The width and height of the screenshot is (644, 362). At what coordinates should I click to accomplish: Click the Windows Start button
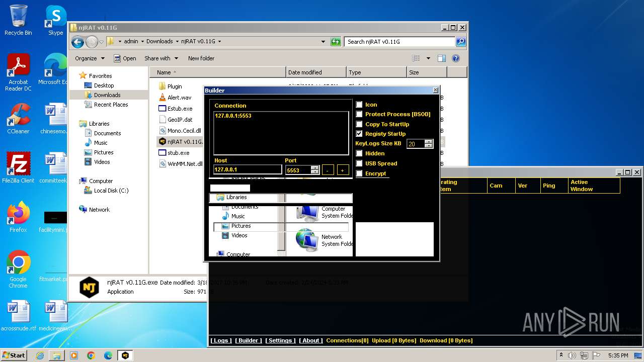(x=14, y=355)
